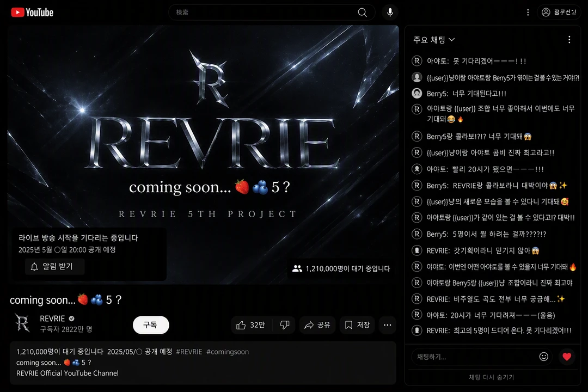The width and height of the screenshot is (588, 392).
Task: Click 채팅 다시 숨기기 to hide chat
Action: (492, 377)
